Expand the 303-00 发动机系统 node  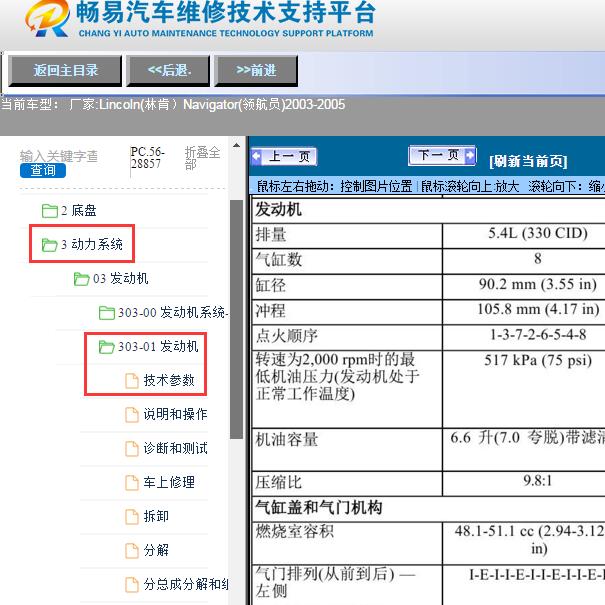click(173, 313)
